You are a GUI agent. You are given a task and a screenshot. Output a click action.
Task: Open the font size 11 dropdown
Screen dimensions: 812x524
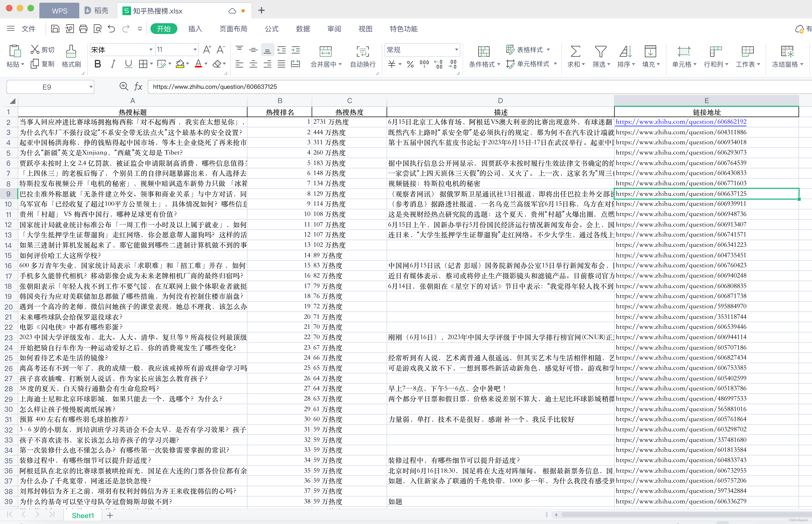[x=195, y=50]
